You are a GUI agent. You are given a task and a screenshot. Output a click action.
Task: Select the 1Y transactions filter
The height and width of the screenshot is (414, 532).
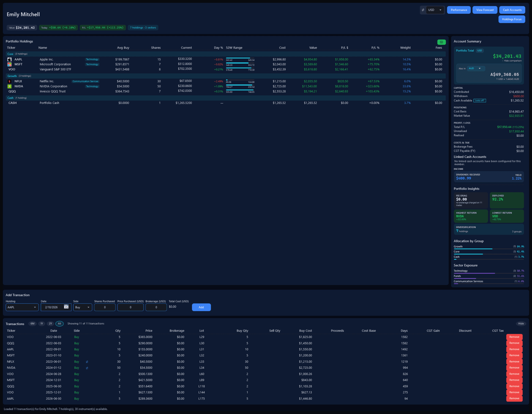[42, 324]
